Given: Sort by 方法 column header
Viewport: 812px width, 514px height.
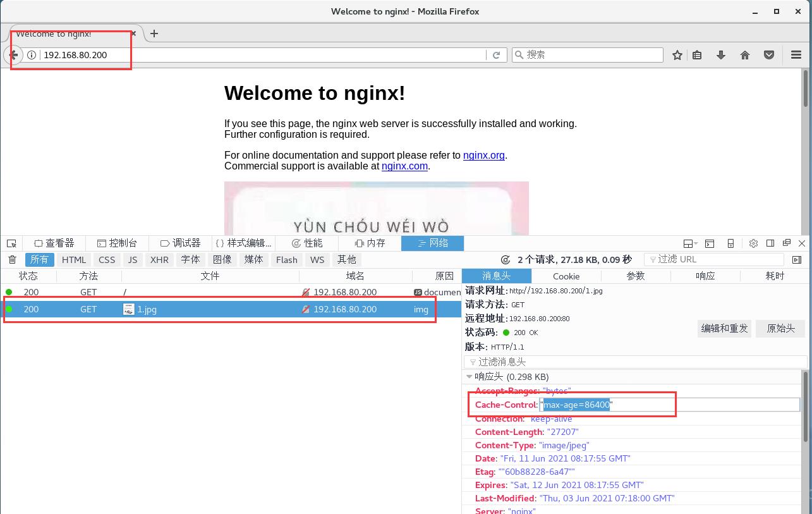Looking at the screenshot, I should point(88,276).
